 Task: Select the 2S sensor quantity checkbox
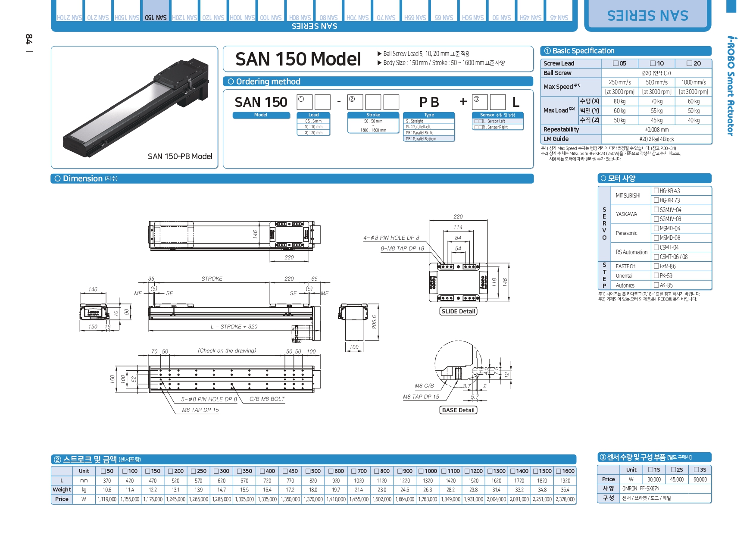tap(674, 469)
